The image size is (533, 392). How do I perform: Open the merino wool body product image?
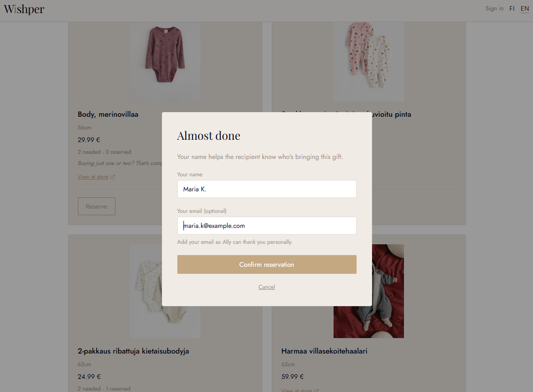(165, 61)
